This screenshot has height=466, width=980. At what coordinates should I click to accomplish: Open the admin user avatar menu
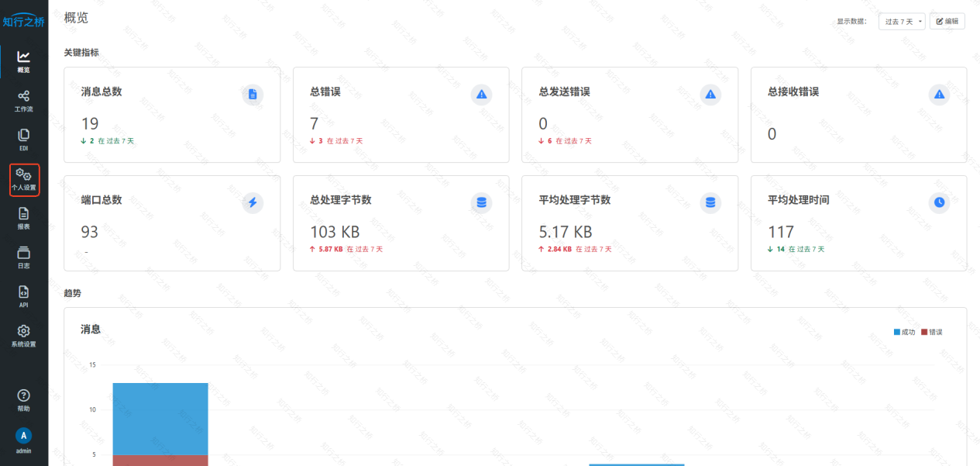[24, 436]
